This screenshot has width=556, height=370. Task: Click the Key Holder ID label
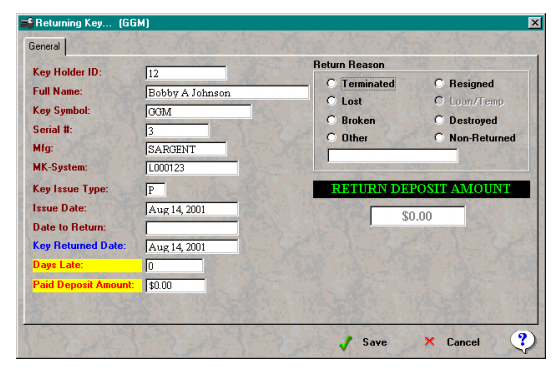pos(67,72)
